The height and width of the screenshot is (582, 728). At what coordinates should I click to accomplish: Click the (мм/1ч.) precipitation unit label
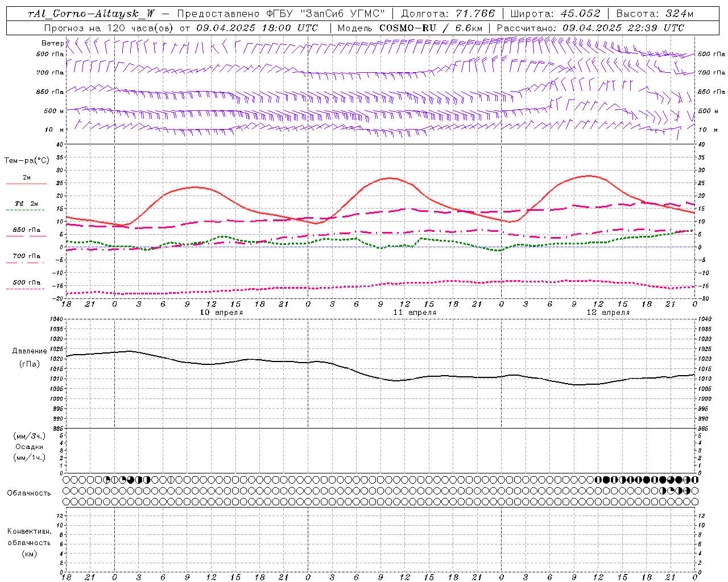(30, 458)
